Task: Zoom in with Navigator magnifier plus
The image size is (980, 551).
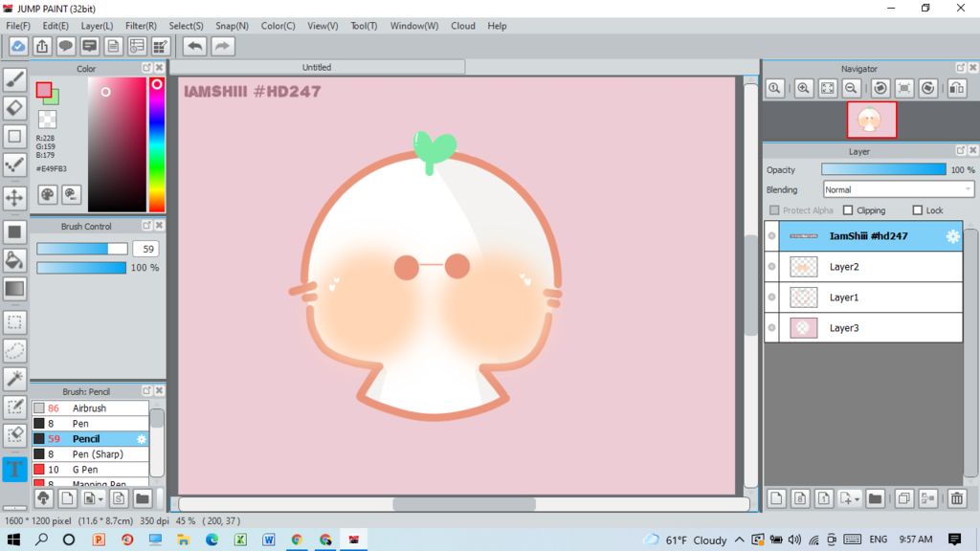Action: click(x=803, y=88)
